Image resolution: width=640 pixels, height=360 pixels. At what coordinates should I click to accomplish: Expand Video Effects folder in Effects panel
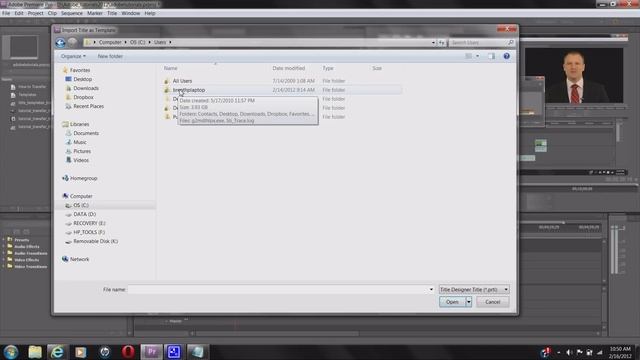[x=4, y=260]
